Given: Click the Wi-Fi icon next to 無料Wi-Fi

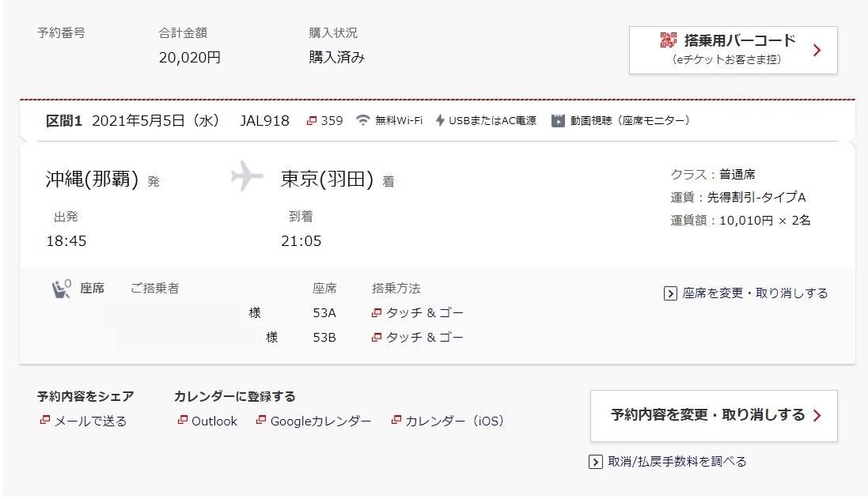Looking at the screenshot, I should [x=362, y=120].
